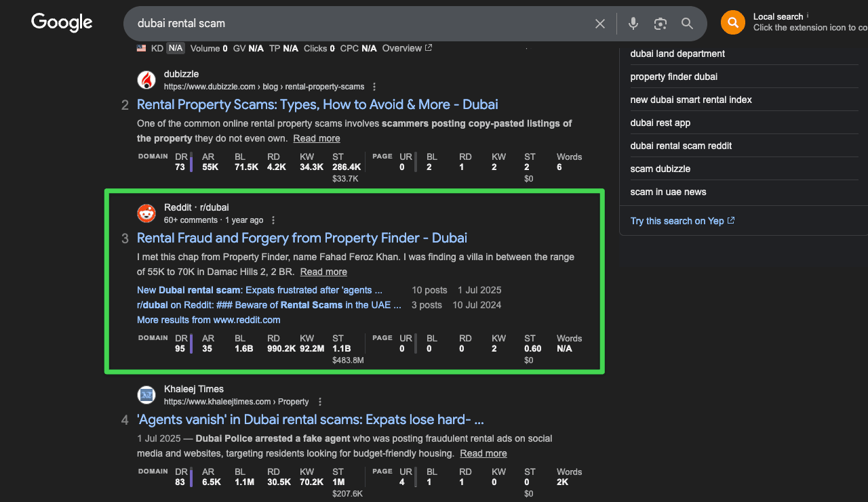868x502 pixels.
Task: Open the dubizzle favicon
Action: (x=146, y=80)
